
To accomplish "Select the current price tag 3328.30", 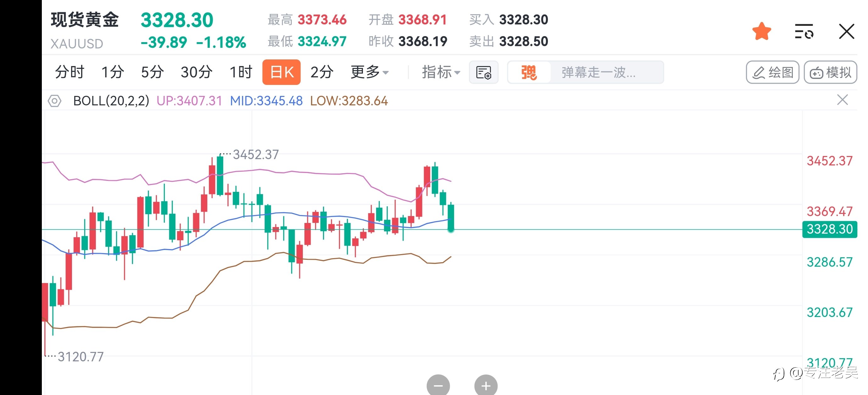I will coord(829,229).
